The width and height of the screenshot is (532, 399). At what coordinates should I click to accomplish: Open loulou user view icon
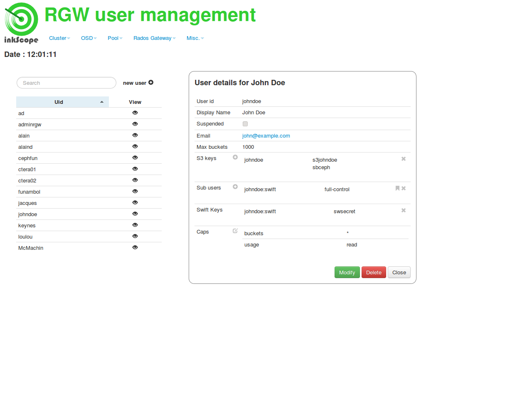pos(135,236)
